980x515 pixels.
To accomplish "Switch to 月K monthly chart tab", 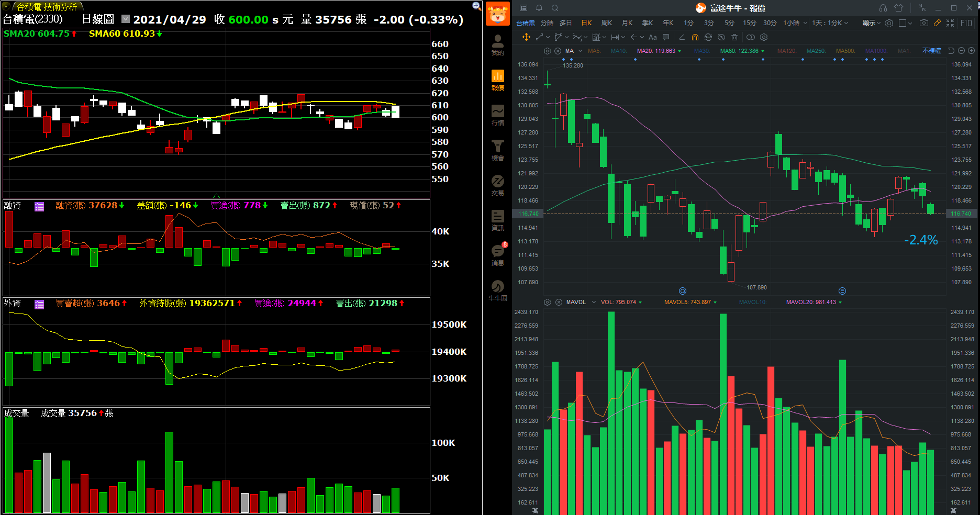I will 627,23.
